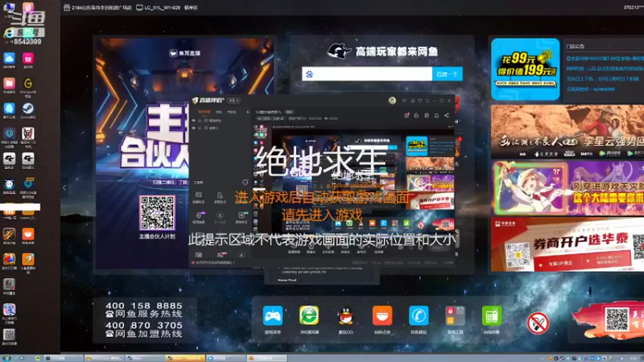Viewport: 644px width, 362px height.
Task: Click the 400 158 8885 hotline number
Action: pos(144,306)
